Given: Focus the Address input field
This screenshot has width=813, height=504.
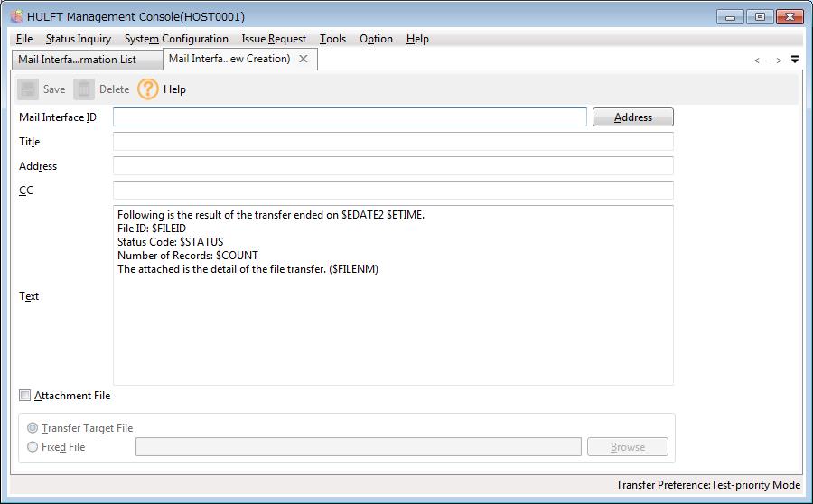Looking at the screenshot, I should click(x=393, y=166).
